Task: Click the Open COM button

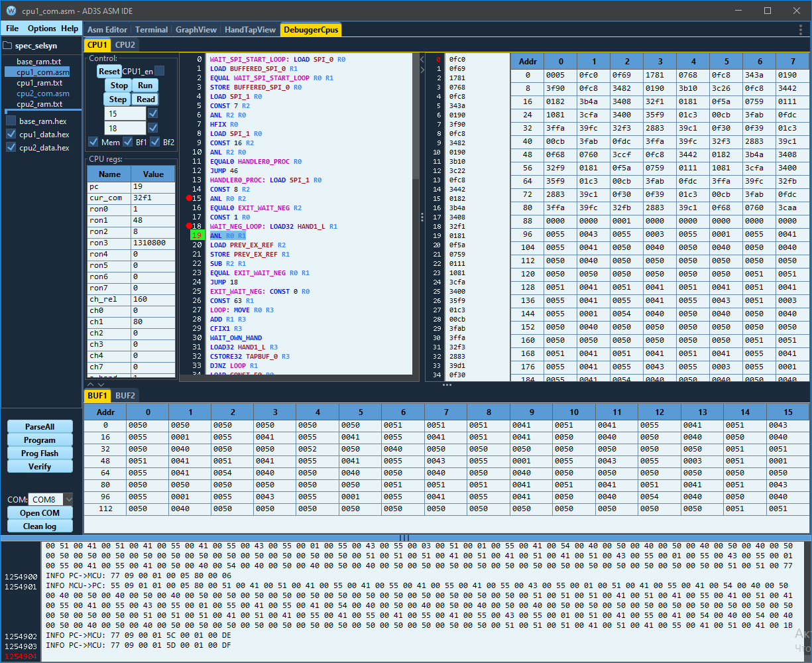Action: (x=40, y=512)
